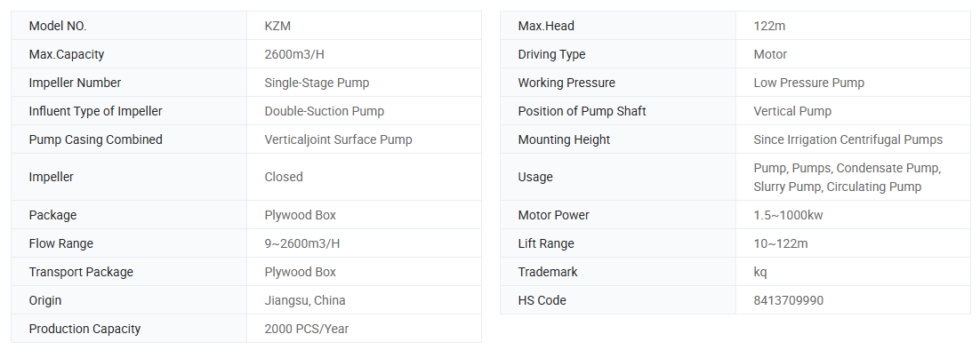Screen dimensions: 980x358
Task: Select the Double-Suction Pump value
Action: pyautogui.click(x=325, y=111)
